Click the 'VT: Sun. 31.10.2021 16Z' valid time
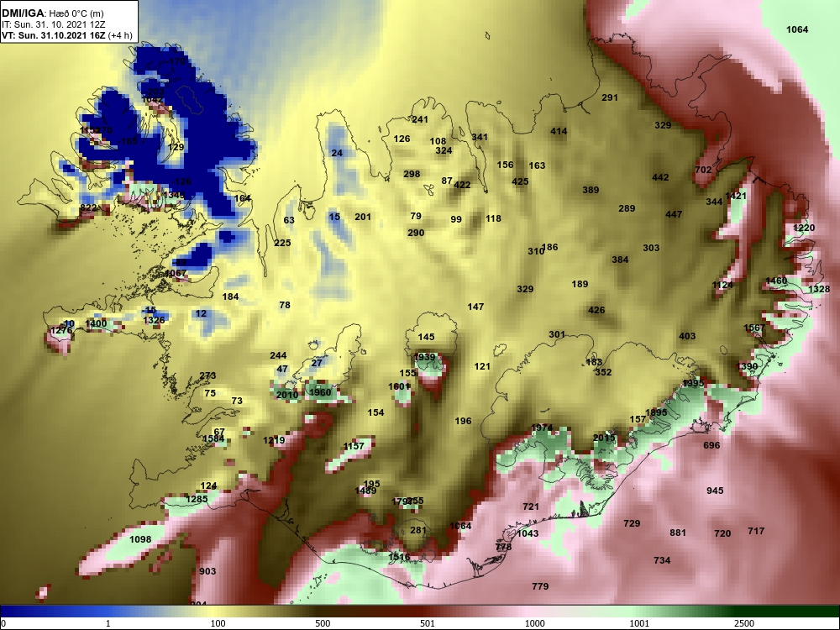 (x=54, y=36)
